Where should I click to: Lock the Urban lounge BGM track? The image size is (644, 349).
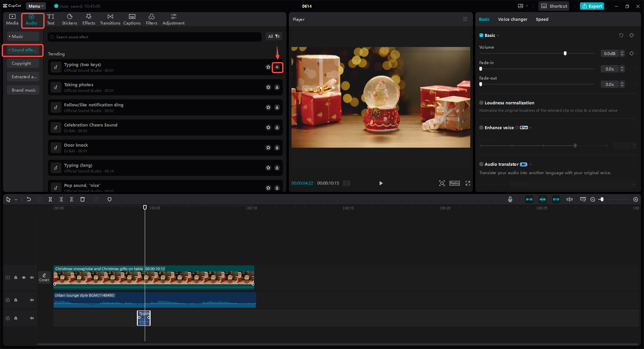(x=15, y=300)
